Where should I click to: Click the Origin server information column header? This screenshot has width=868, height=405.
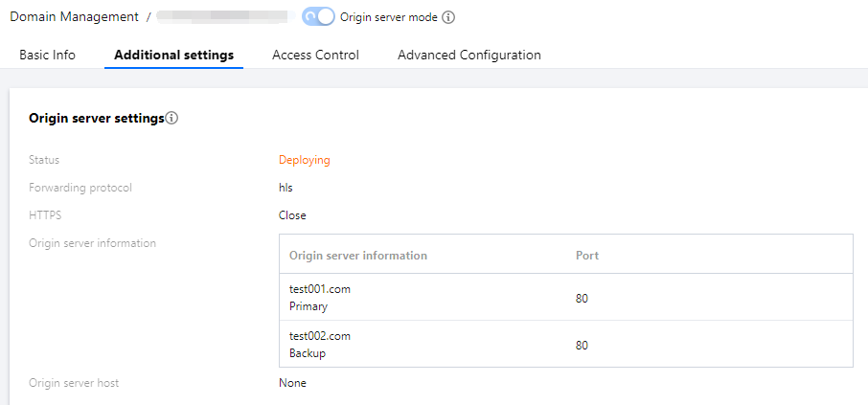point(358,256)
